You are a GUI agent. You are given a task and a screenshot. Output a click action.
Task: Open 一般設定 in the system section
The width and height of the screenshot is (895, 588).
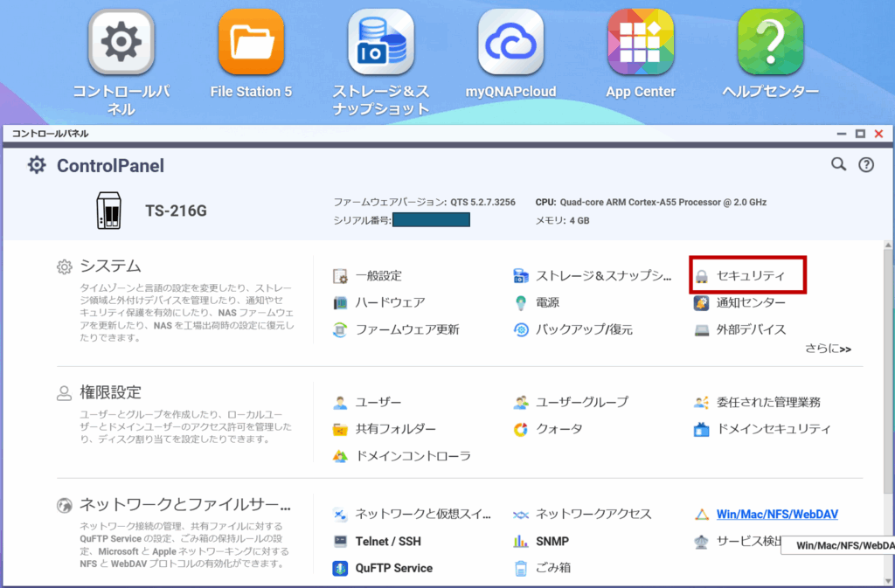(378, 276)
